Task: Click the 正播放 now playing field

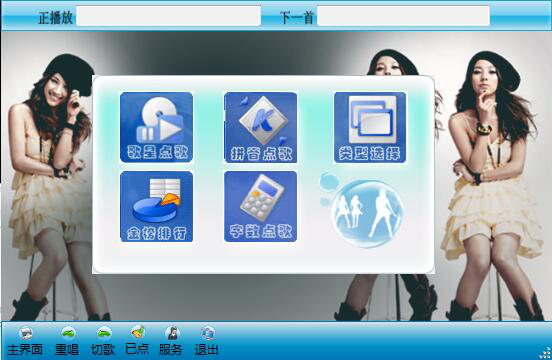Action: [x=169, y=16]
